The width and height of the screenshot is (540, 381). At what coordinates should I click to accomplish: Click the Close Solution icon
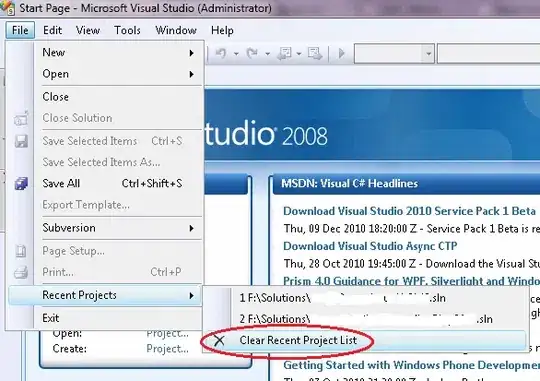coord(21,119)
